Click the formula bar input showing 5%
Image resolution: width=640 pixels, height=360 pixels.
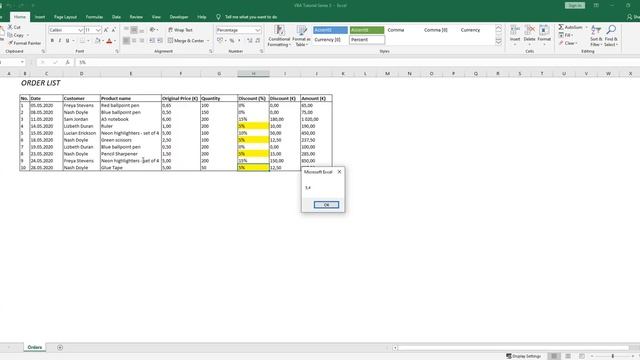pyautogui.click(x=357, y=62)
